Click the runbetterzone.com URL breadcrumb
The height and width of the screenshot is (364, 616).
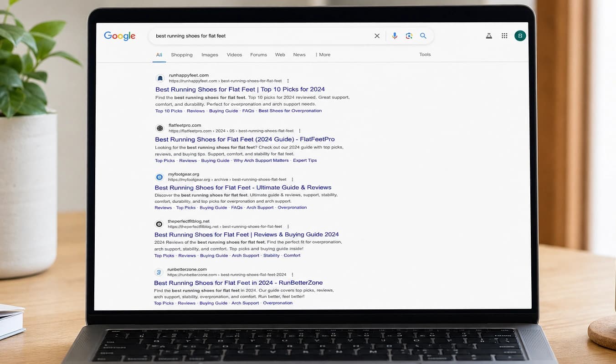227,275
